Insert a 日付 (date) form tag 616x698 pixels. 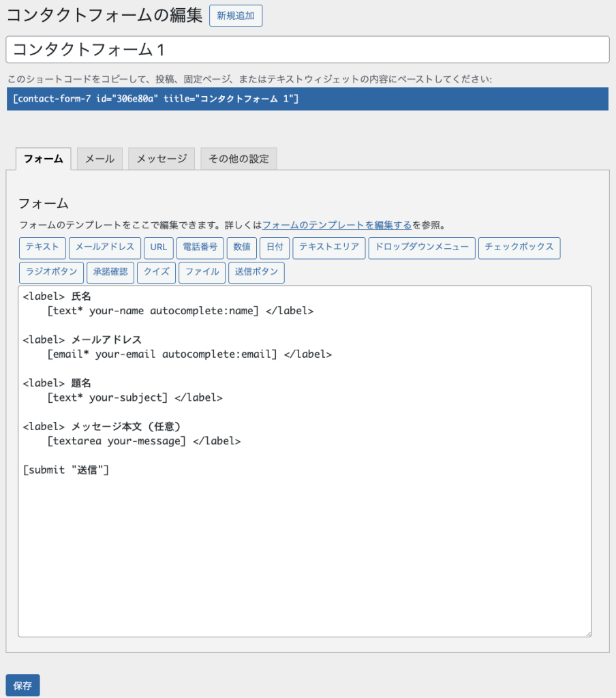pos(275,248)
